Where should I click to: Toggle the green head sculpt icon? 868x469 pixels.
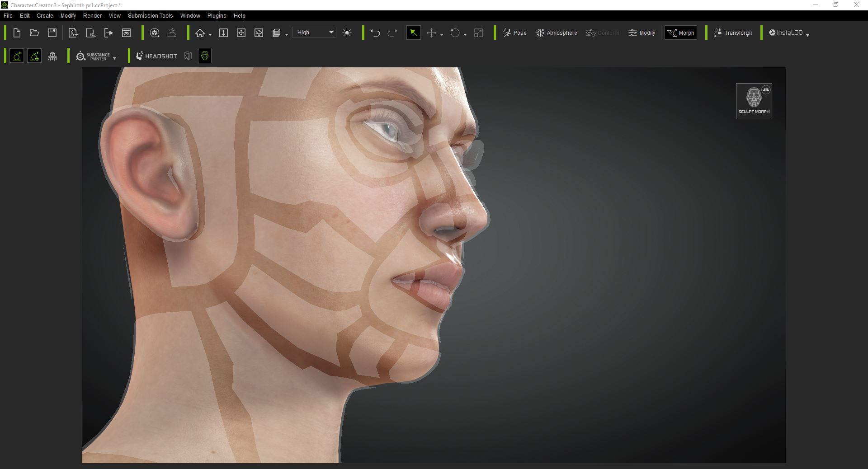click(205, 56)
